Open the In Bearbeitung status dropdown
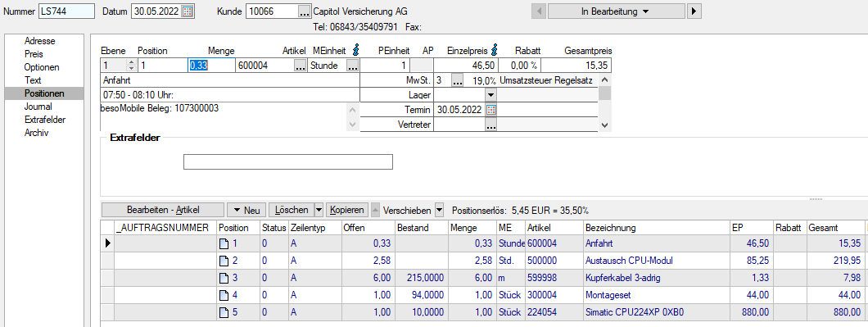 click(x=616, y=11)
